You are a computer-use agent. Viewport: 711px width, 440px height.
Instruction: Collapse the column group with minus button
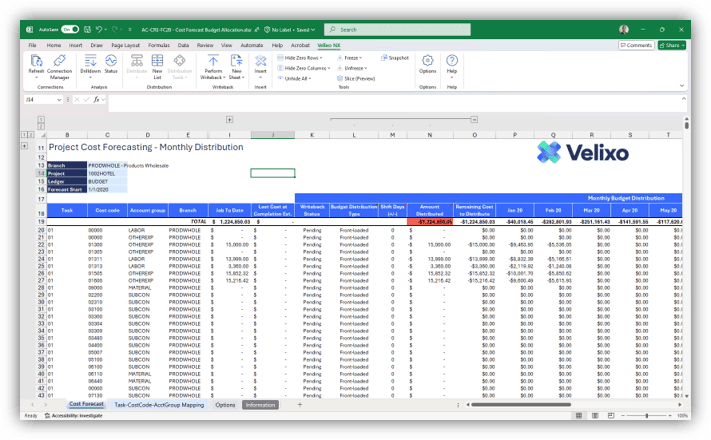[474, 120]
